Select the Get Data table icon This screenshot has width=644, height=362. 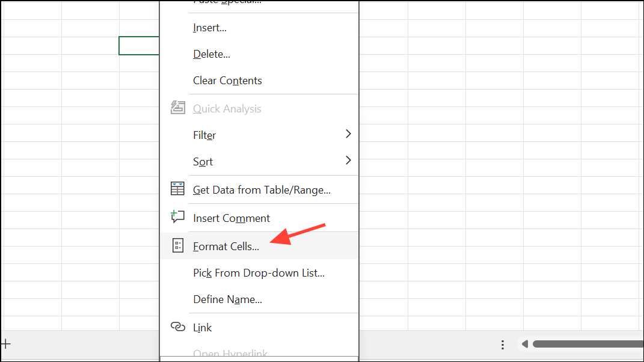click(x=177, y=188)
